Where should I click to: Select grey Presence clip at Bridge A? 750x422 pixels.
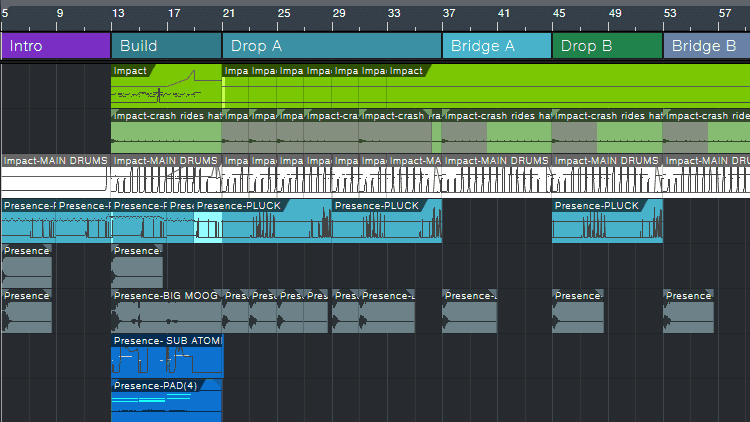coord(470,311)
